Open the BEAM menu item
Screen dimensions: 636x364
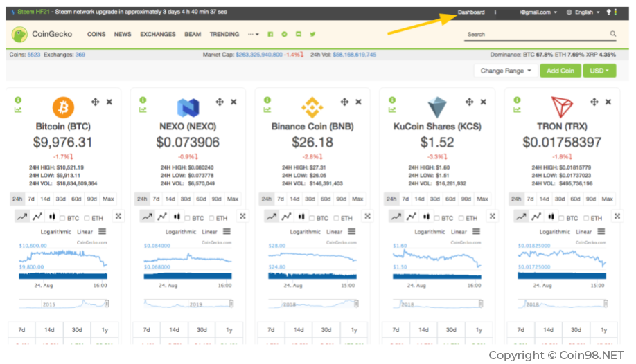193,35
